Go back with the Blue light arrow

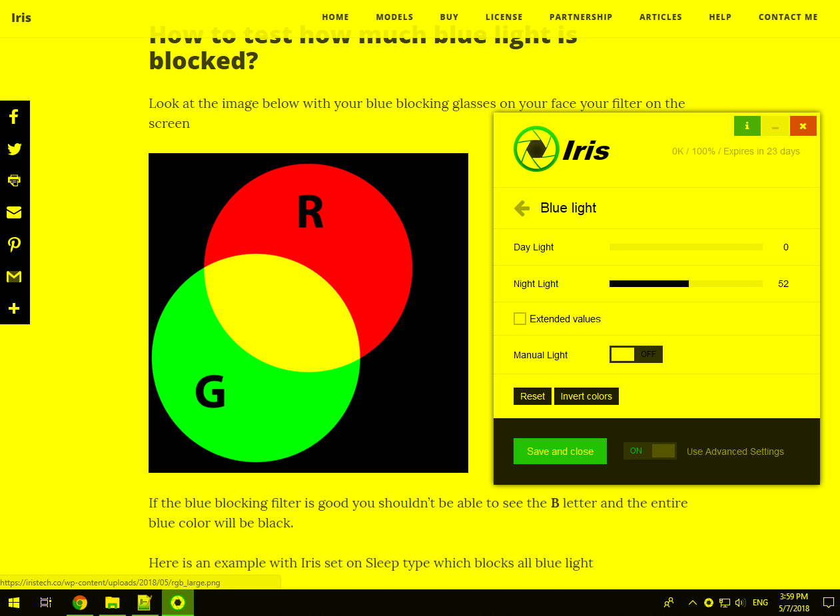pos(522,208)
